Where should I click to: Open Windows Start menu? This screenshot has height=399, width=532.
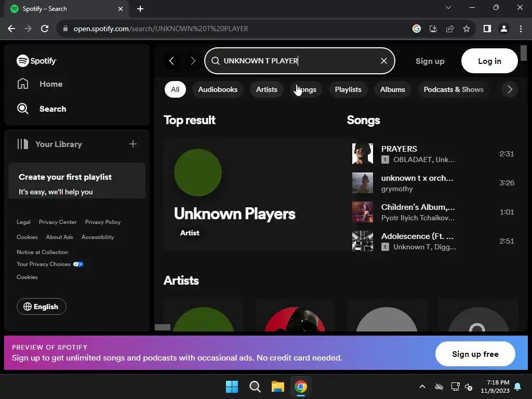click(232, 387)
